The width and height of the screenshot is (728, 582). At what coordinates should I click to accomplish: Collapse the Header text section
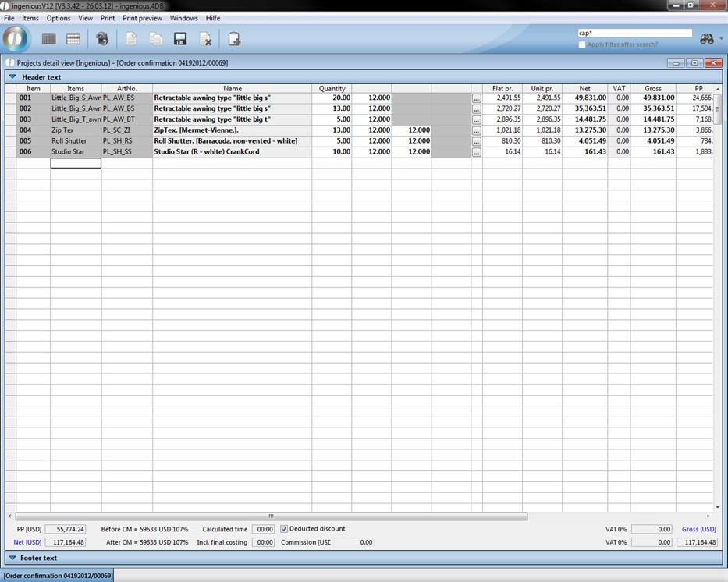12,77
